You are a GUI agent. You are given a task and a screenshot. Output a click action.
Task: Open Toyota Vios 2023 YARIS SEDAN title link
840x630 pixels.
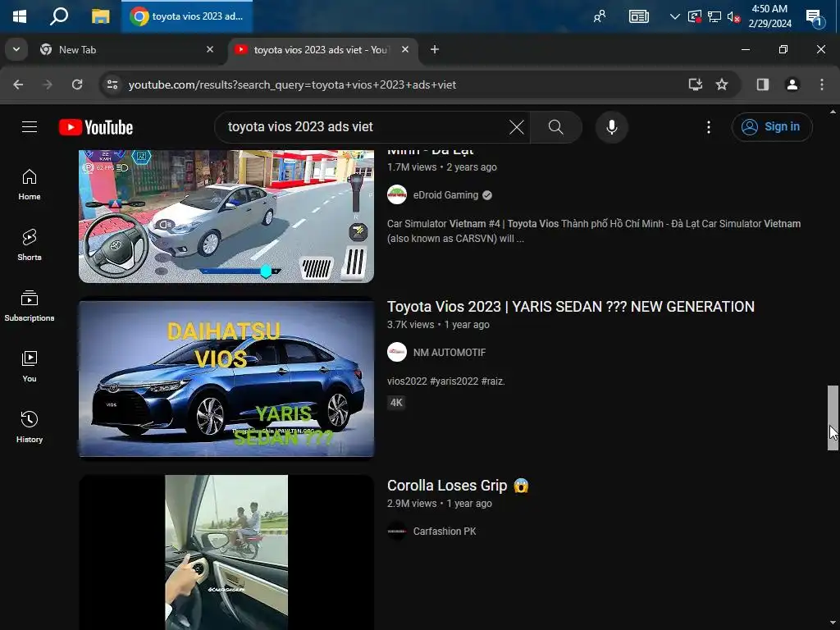571,307
